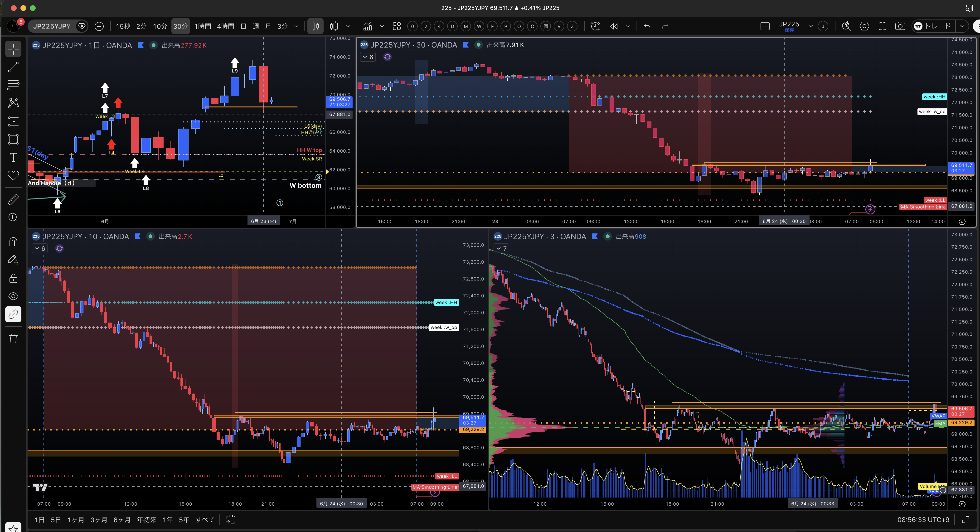Select the すべて date range
The width and height of the screenshot is (980, 532).
click(205, 520)
